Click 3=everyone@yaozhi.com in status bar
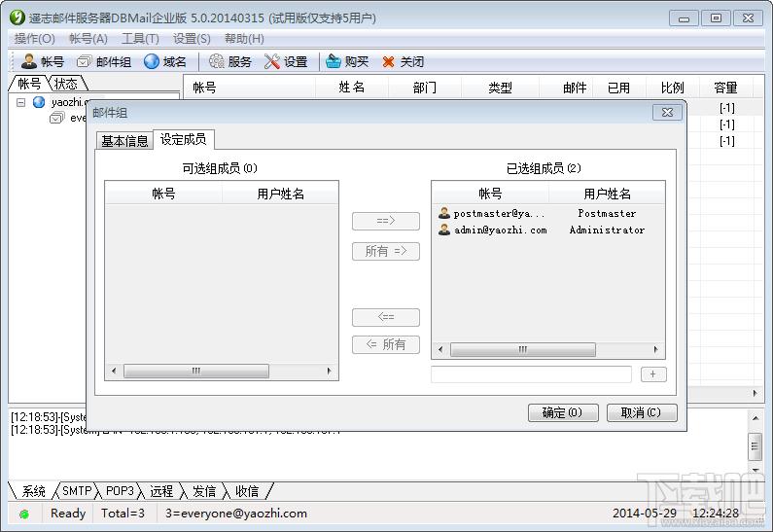This screenshot has height=532, width=773. [x=236, y=514]
